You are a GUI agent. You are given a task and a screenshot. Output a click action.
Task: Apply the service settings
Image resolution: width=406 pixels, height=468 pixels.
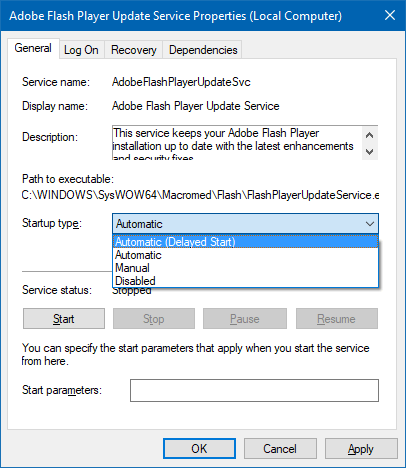361,449
